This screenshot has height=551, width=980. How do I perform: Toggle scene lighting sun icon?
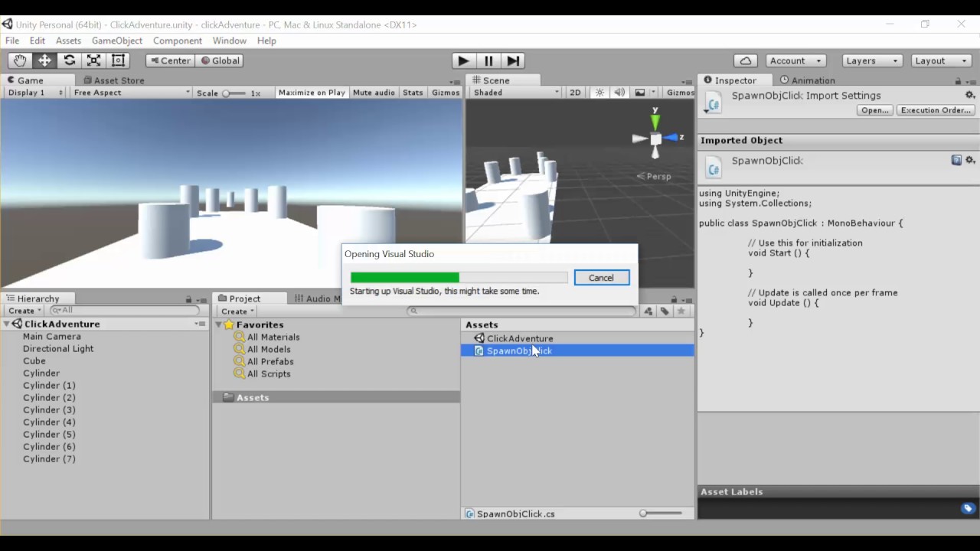tap(599, 93)
